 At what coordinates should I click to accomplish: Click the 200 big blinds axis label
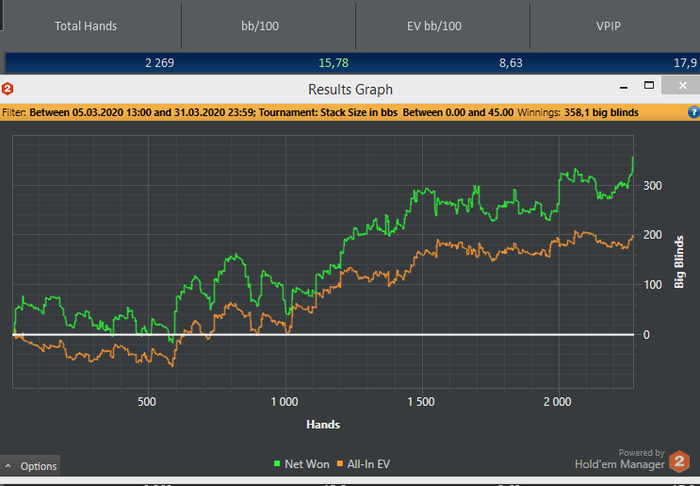(x=652, y=235)
